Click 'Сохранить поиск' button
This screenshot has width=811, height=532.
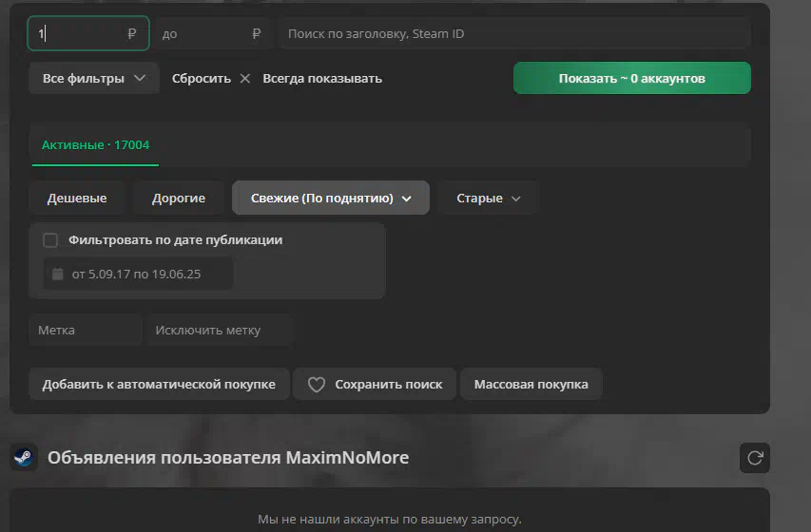(375, 384)
